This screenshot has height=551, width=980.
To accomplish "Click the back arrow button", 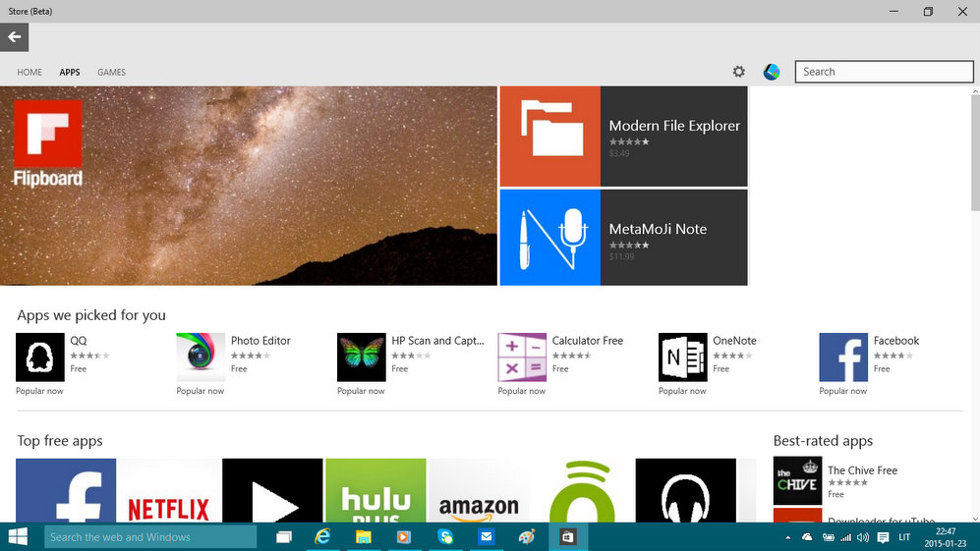I will click(14, 37).
